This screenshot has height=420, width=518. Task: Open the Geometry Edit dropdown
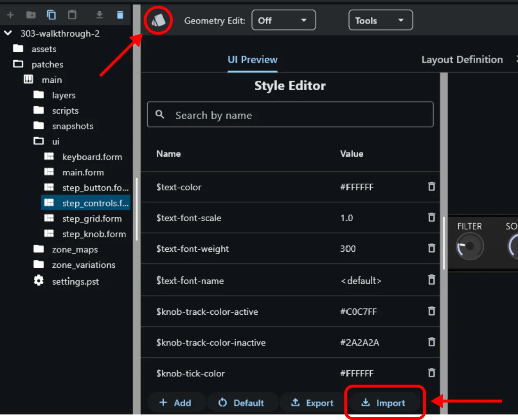(283, 20)
